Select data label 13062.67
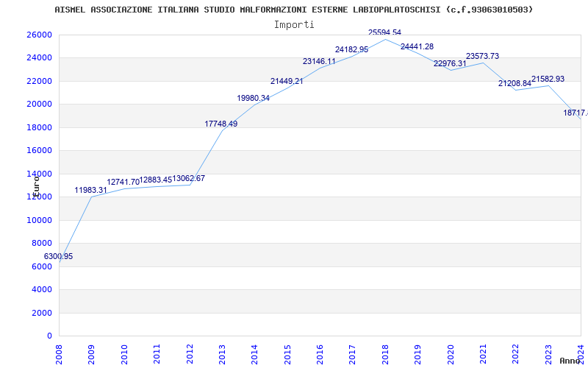 [x=189, y=178]
